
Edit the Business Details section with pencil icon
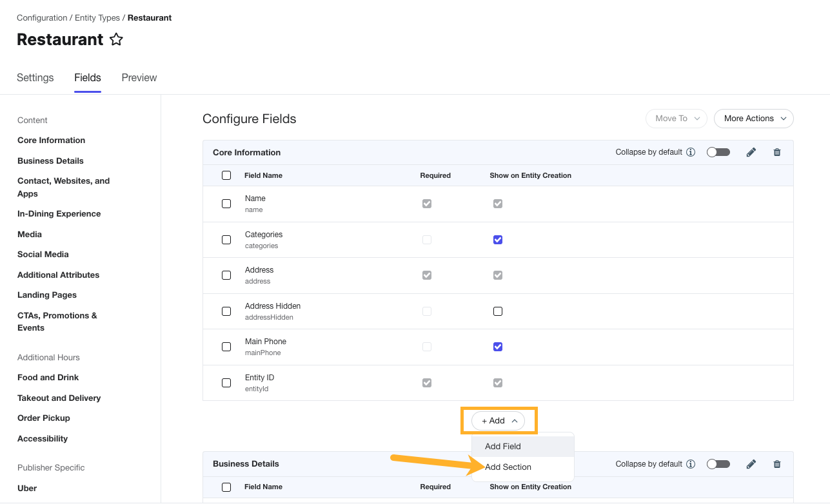(x=751, y=464)
